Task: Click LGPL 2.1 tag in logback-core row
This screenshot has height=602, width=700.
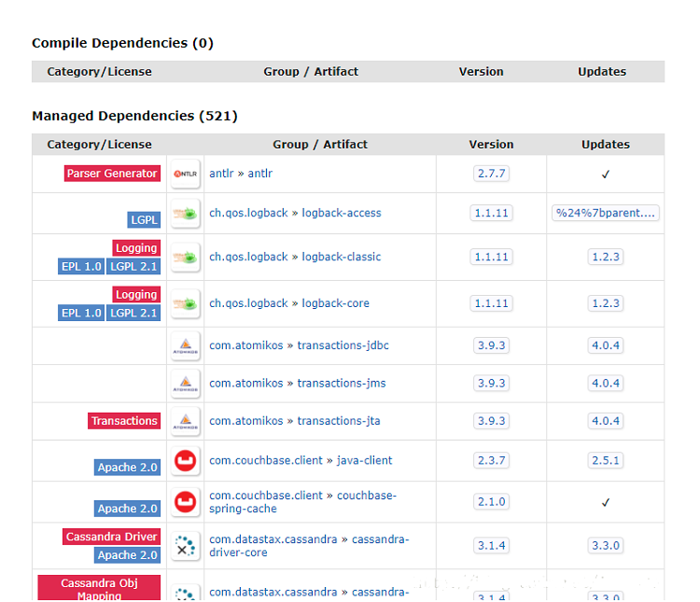Action: pyautogui.click(x=133, y=313)
